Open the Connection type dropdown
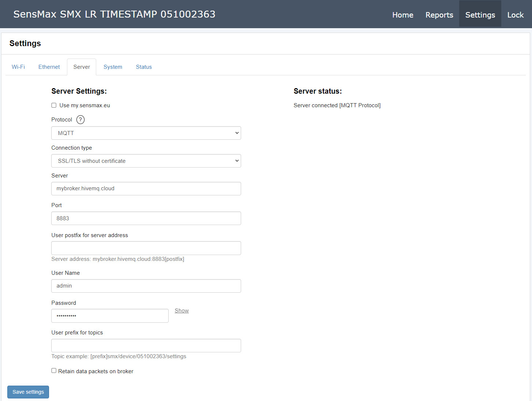Screen dimensions: 532x401 [146, 161]
